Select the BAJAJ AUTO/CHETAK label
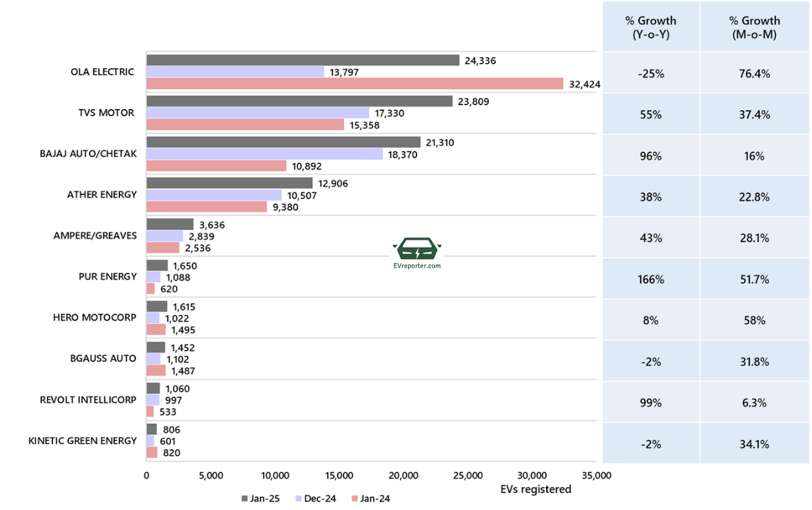The width and height of the screenshot is (812, 510). [87, 154]
